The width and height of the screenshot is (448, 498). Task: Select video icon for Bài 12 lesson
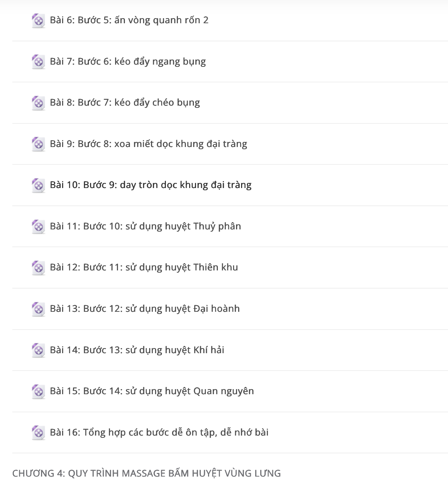[x=38, y=268]
